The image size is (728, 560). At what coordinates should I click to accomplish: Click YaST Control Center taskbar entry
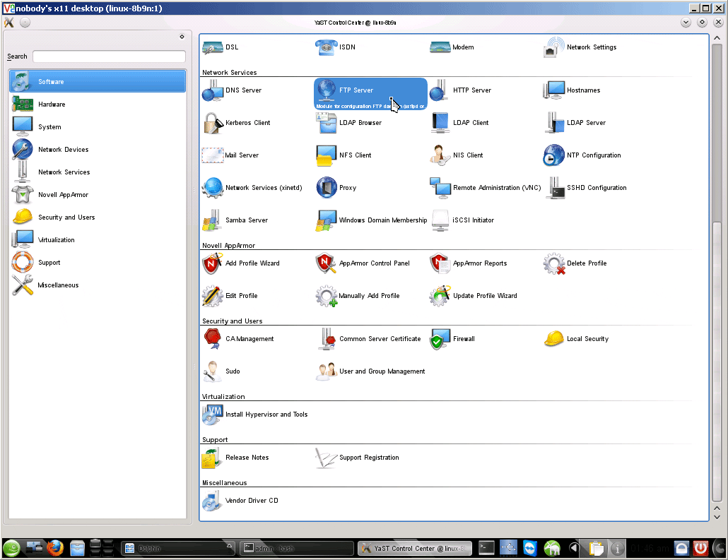coord(415,549)
